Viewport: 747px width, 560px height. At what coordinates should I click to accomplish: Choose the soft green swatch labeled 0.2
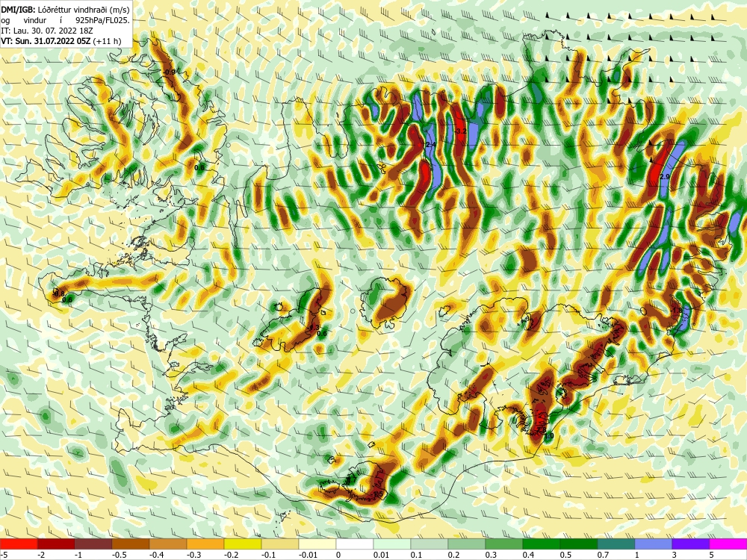[x=467, y=544]
